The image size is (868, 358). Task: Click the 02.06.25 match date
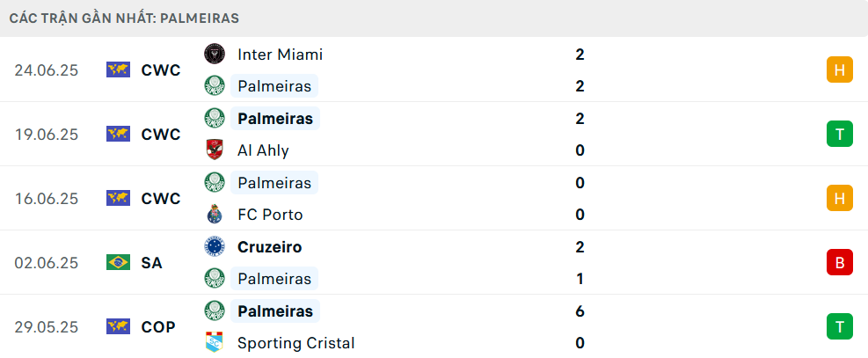[47, 263]
